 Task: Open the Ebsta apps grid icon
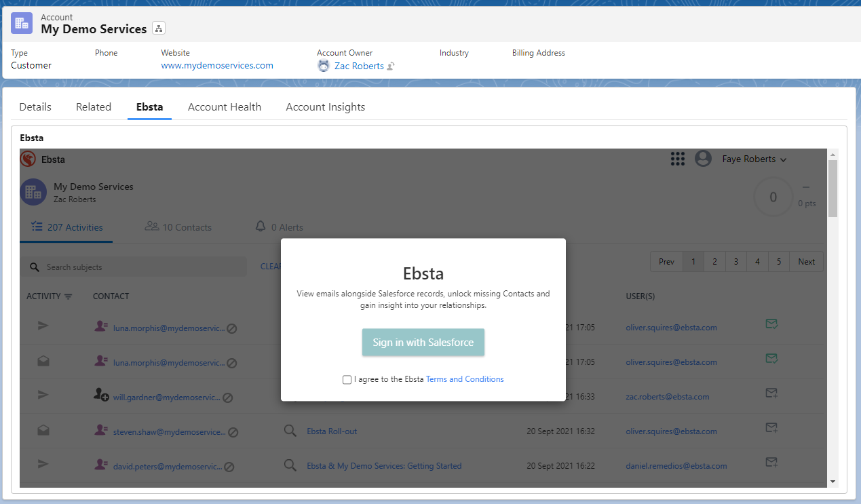677,159
